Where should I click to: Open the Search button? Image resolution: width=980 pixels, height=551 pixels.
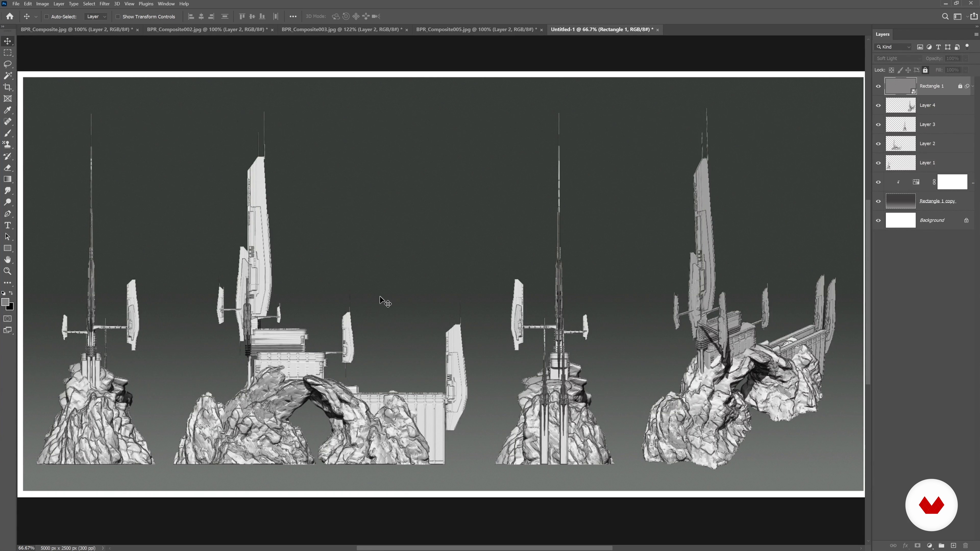(x=945, y=16)
